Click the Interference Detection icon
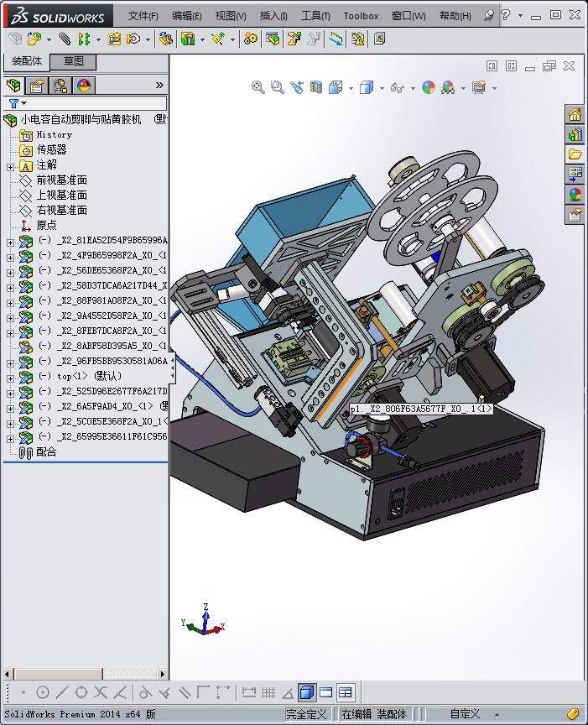The width and height of the screenshot is (588, 725). click(x=358, y=39)
